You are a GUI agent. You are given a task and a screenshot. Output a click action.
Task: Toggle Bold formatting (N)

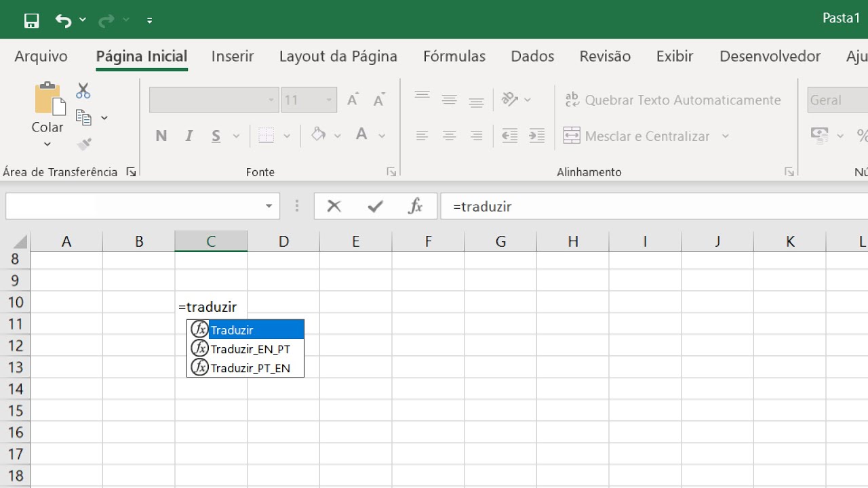(161, 136)
